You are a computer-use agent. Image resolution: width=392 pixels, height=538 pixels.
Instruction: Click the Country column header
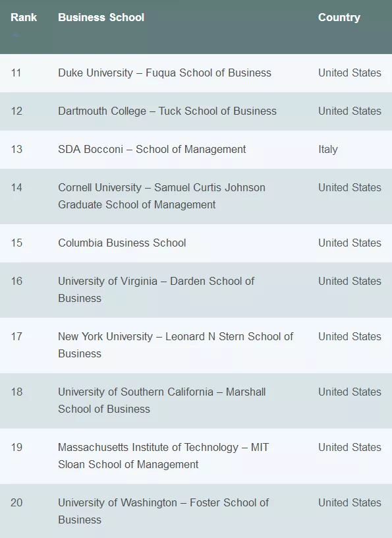click(x=339, y=17)
